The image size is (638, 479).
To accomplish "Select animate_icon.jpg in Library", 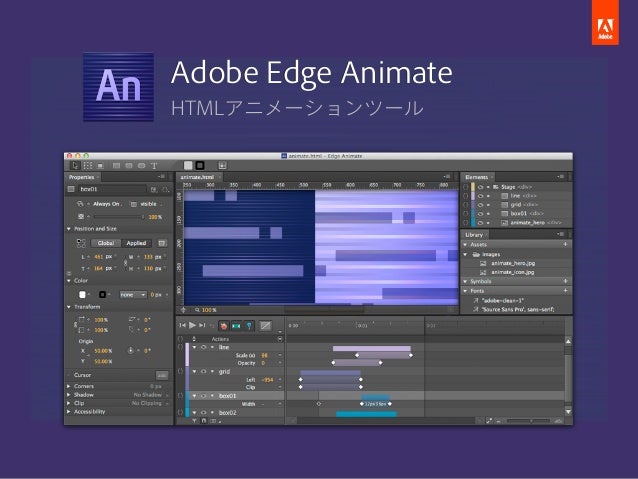I will (512, 272).
